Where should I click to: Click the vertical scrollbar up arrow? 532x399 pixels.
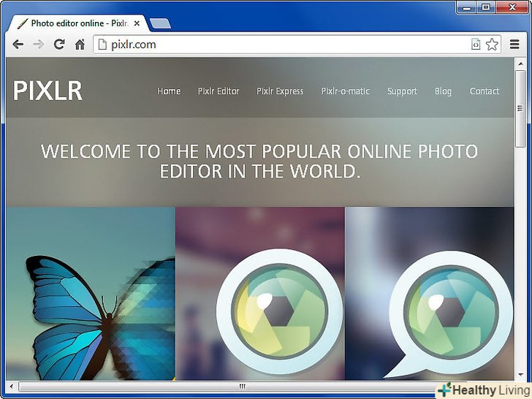point(520,64)
